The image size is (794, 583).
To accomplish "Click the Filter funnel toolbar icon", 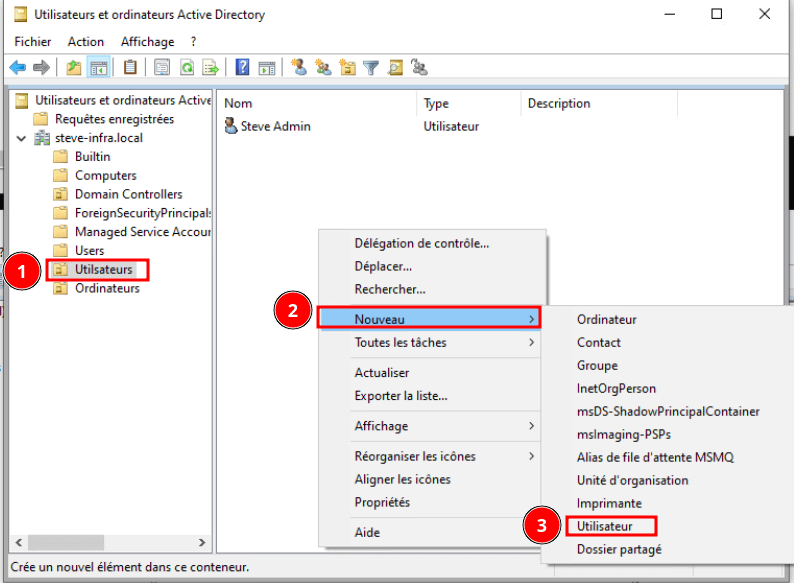I will click(371, 68).
